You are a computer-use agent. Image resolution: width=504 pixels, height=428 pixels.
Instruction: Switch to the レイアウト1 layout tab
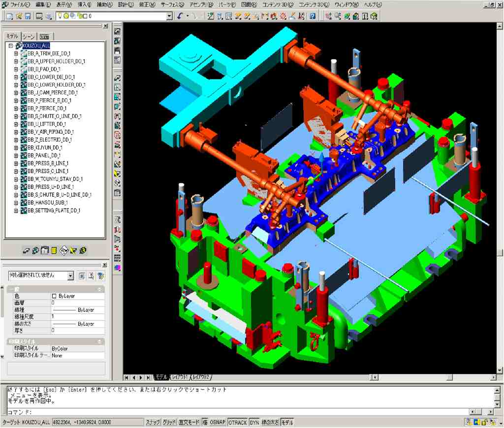click(x=179, y=377)
